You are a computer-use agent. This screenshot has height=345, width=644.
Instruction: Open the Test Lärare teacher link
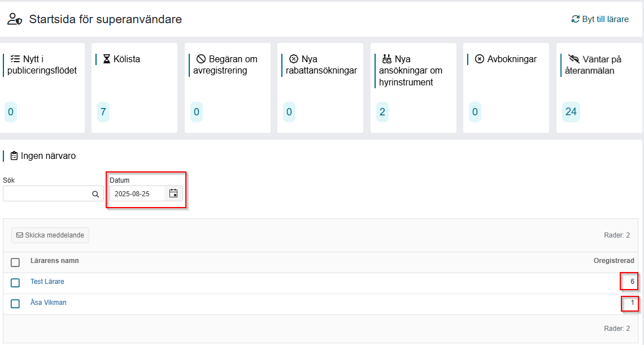[x=47, y=282]
